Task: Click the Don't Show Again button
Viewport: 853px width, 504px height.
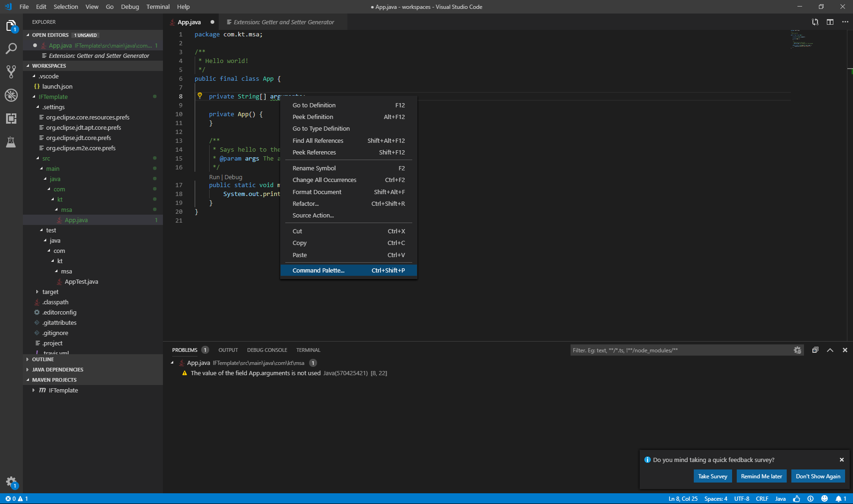Action: pyautogui.click(x=818, y=476)
